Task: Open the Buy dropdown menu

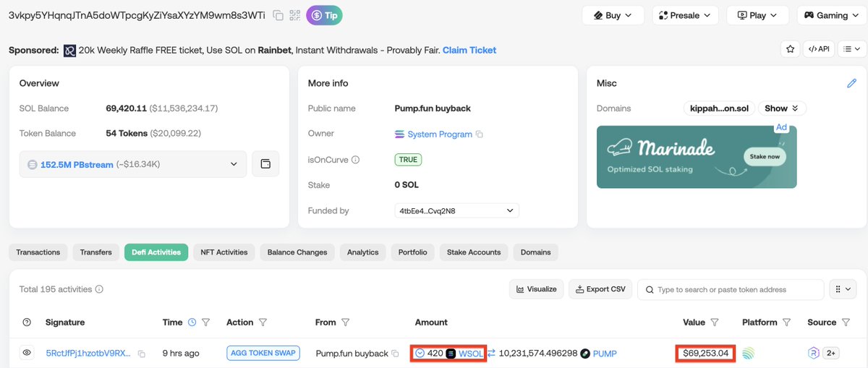Action: tap(613, 15)
